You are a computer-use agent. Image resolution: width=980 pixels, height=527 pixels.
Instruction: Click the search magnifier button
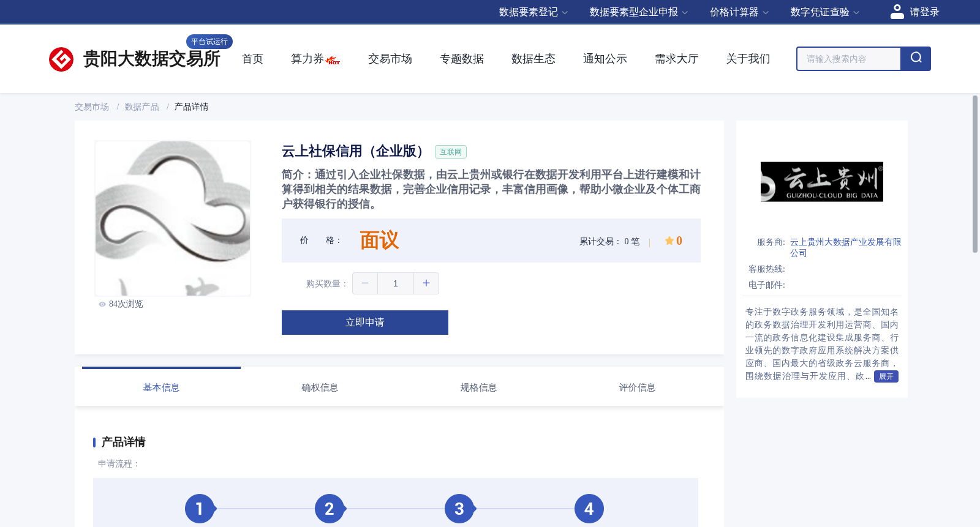click(916, 59)
